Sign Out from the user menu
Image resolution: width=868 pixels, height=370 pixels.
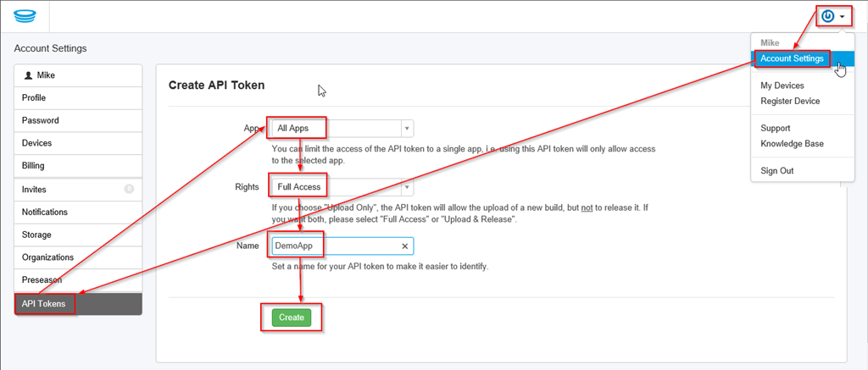[776, 170]
